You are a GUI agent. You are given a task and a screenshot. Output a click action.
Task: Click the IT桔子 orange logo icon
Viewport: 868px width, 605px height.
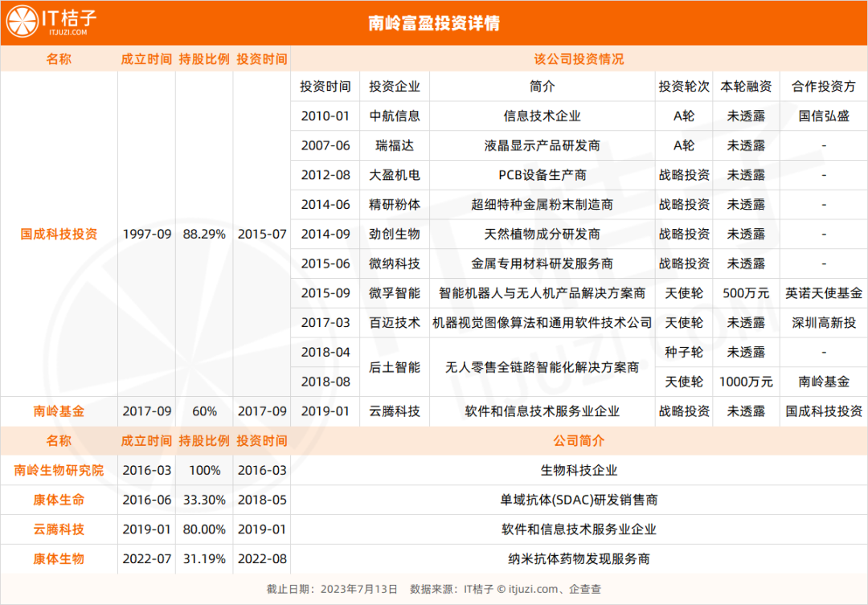[x=23, y=21]
